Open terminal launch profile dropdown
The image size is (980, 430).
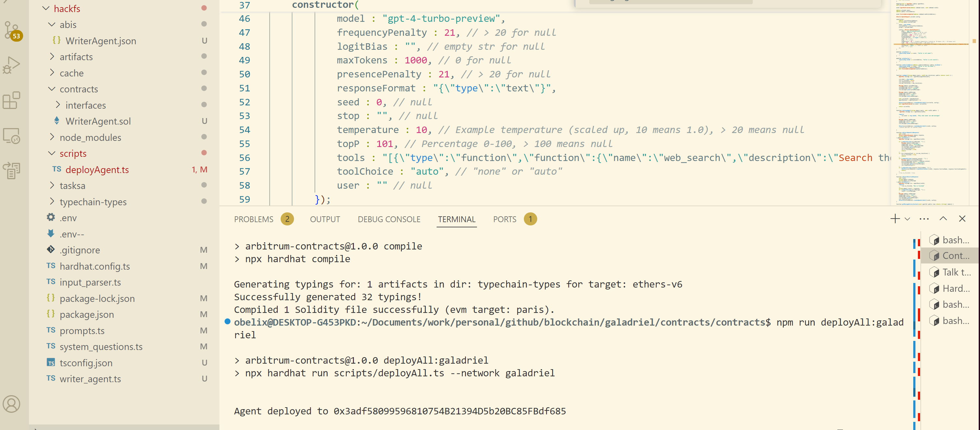907,219
